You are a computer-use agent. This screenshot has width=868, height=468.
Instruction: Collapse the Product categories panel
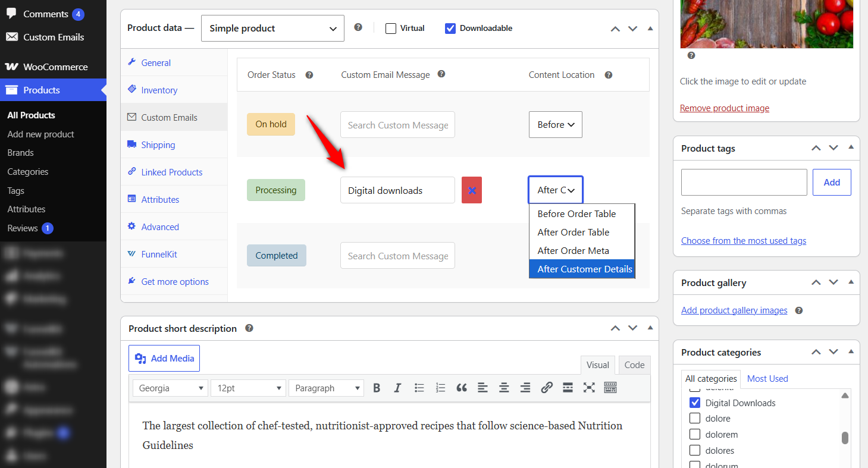click(x=851, y=352)
